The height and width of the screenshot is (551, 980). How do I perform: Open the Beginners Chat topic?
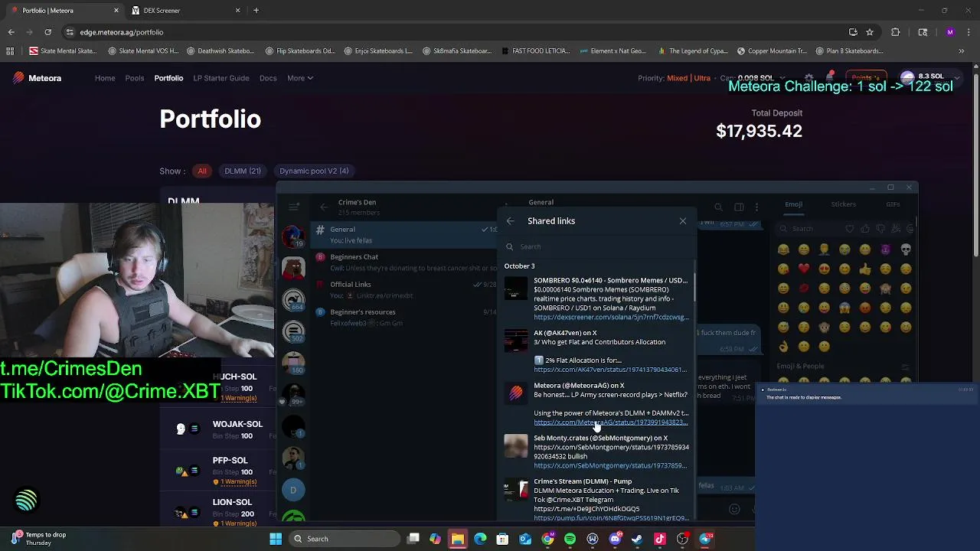[x=404, y=262]
